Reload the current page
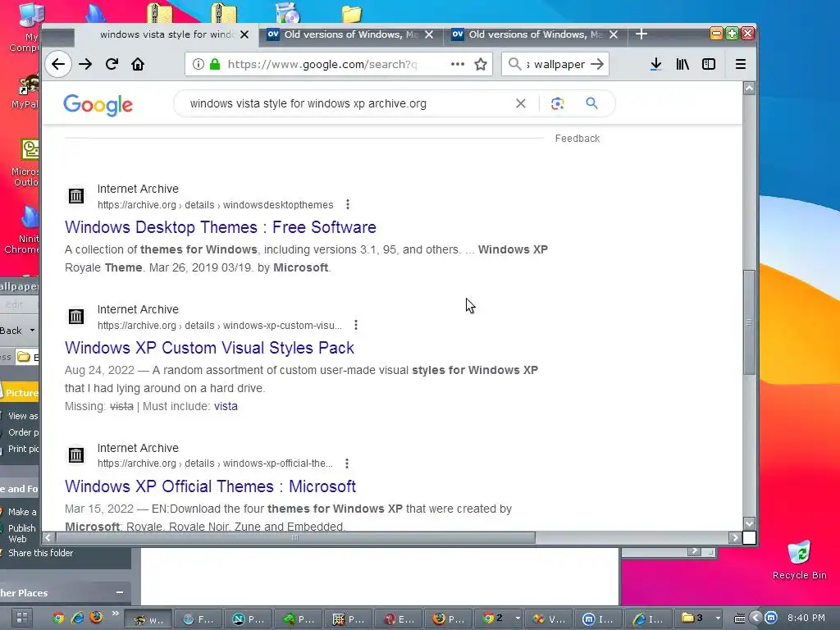The width and height of the screenshot is (840, 630). [x=112, y=64]
